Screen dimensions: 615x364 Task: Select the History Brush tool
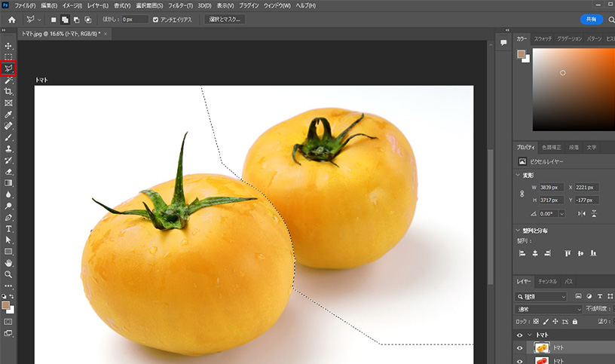(x=8, y=160)
